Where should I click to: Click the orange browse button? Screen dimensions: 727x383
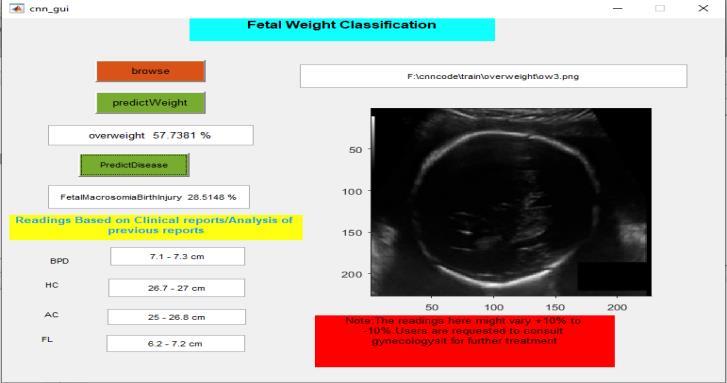[x=151, y=71]
